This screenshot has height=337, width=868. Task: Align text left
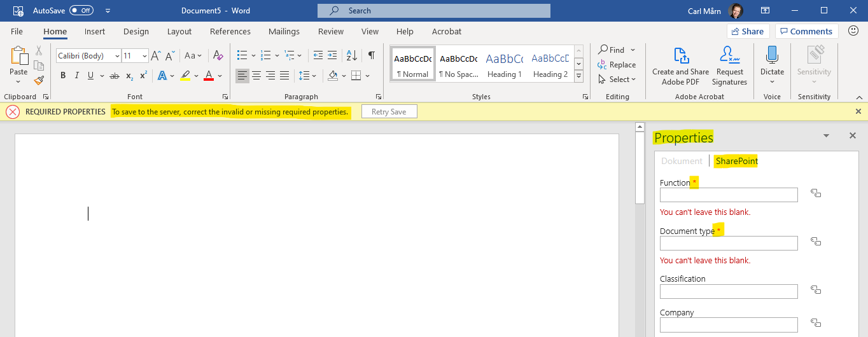(x=242, y=76)
